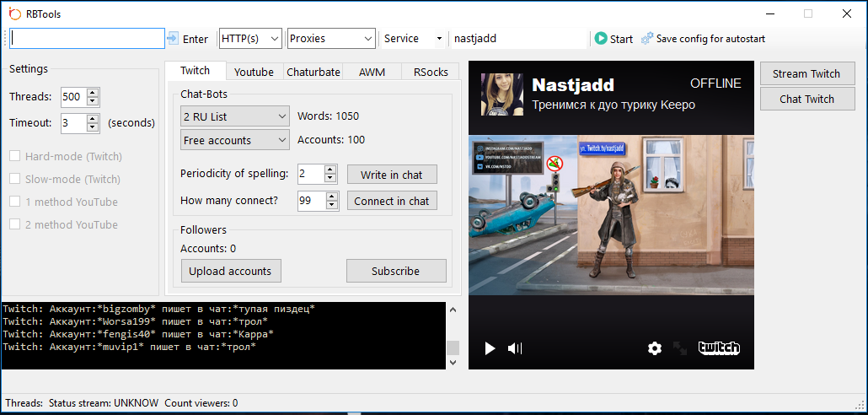Click Nastjadd channel avatar thumbnail
Image resolution: width=868 pixels, height=415 pixels.
501,94
